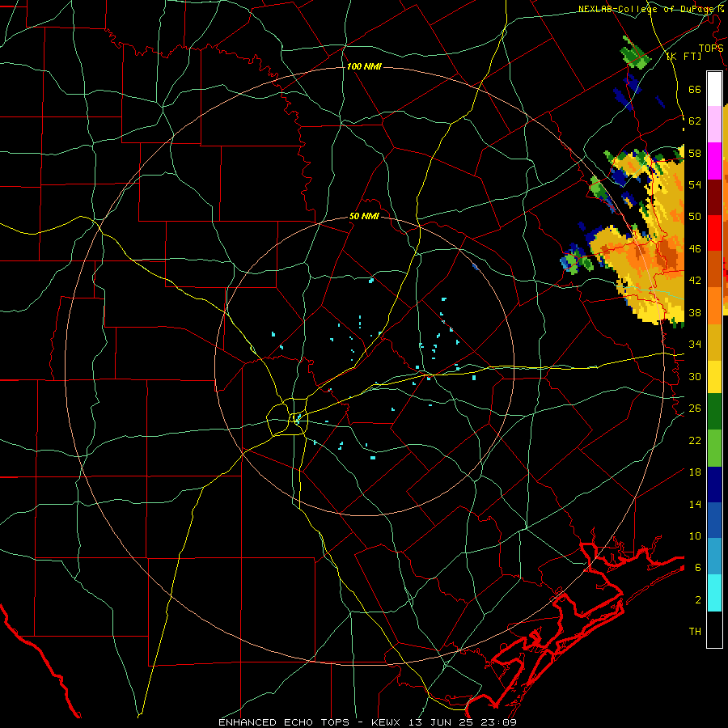
Task: Click the legend label "TH"
Action: point(695,632)
